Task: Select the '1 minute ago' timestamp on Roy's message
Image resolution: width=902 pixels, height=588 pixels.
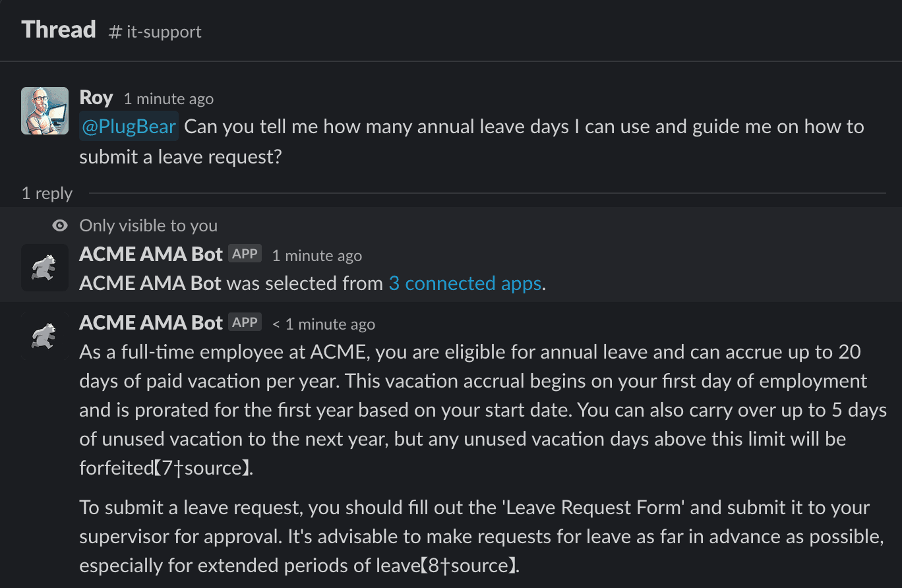Action: [168, 98]
